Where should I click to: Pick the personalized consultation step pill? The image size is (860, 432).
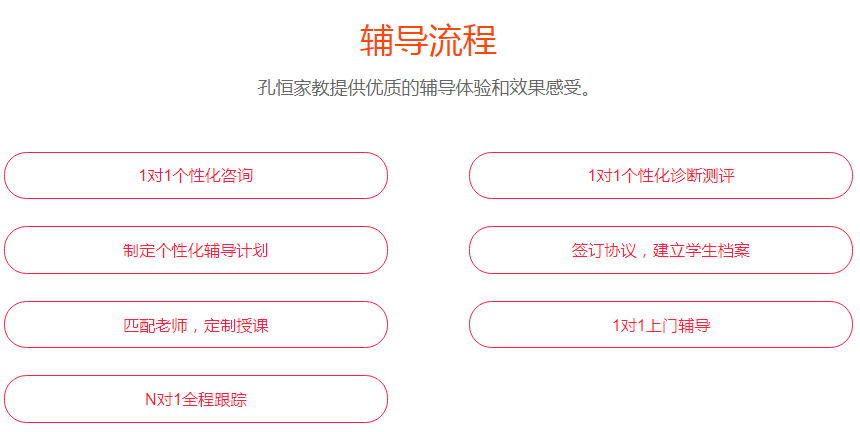tap(196, 175)
